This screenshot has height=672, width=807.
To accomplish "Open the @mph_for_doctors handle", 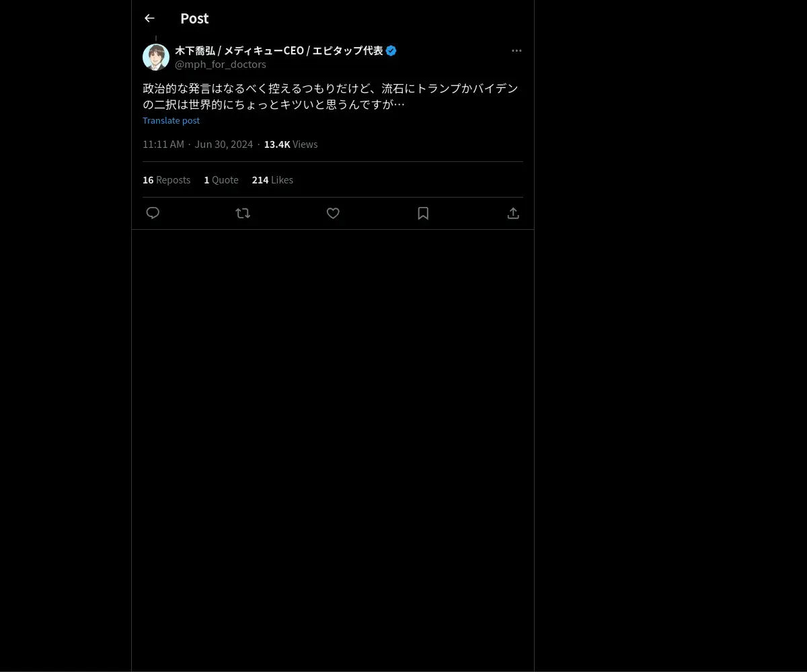I will click(221, 65).
